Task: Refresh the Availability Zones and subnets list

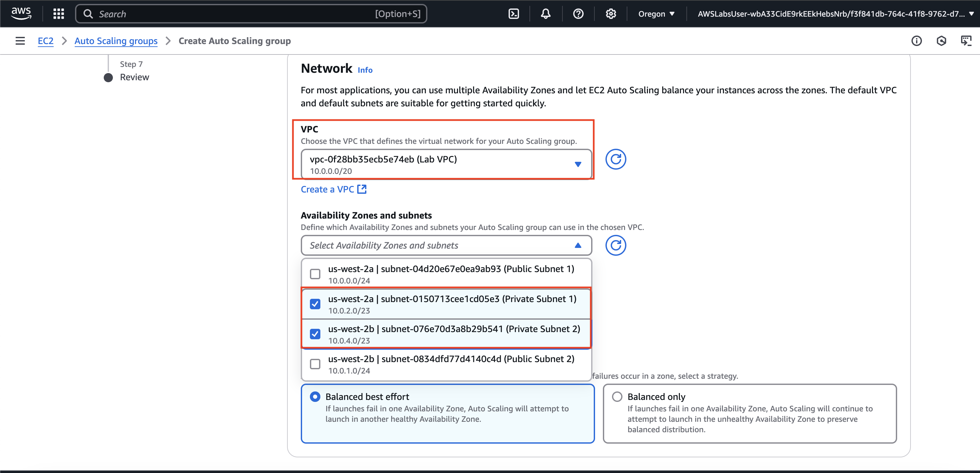Action: click(x=615, y=245)
